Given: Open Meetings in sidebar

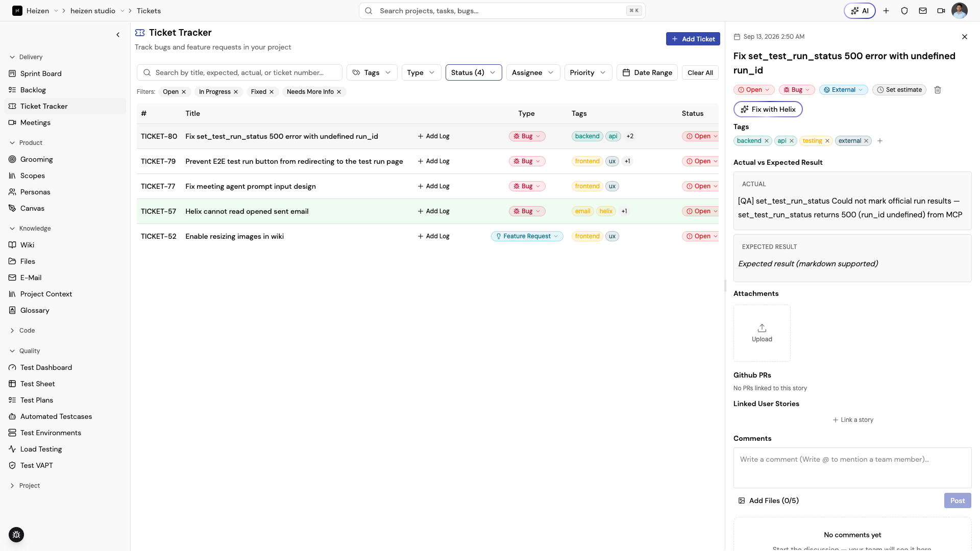Looking at the screenshot, I should tap(65, 122).
